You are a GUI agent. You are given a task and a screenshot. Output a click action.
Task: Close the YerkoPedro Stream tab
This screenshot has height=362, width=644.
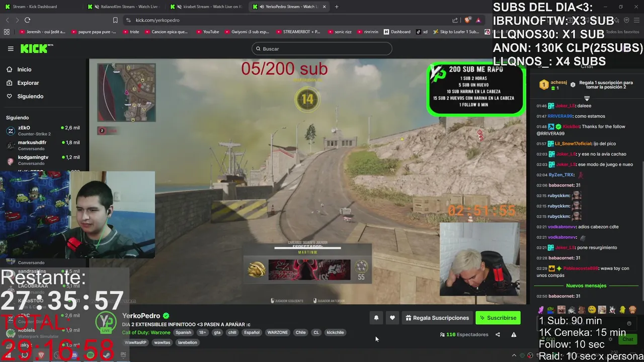324,7
